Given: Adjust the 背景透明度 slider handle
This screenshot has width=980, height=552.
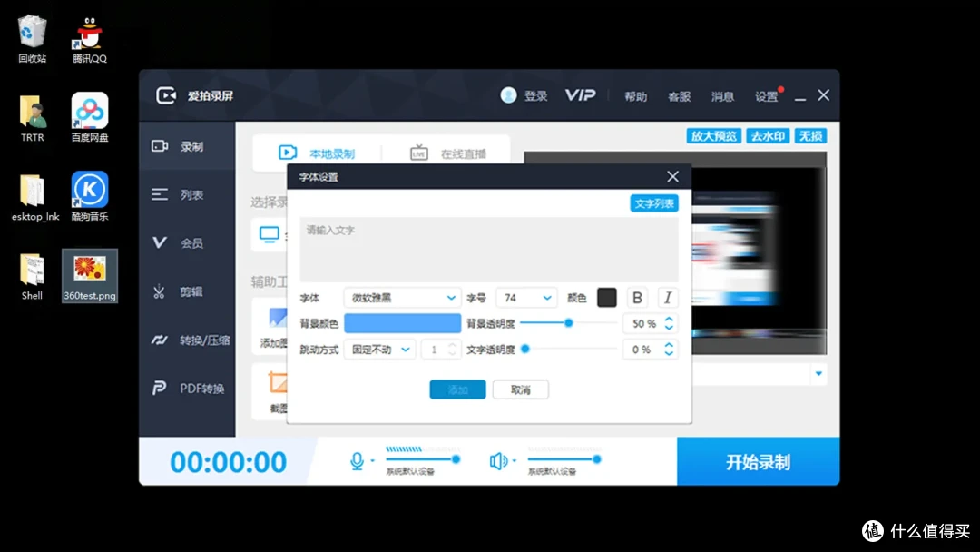Looking at the screenshot, I should point(568,323).
